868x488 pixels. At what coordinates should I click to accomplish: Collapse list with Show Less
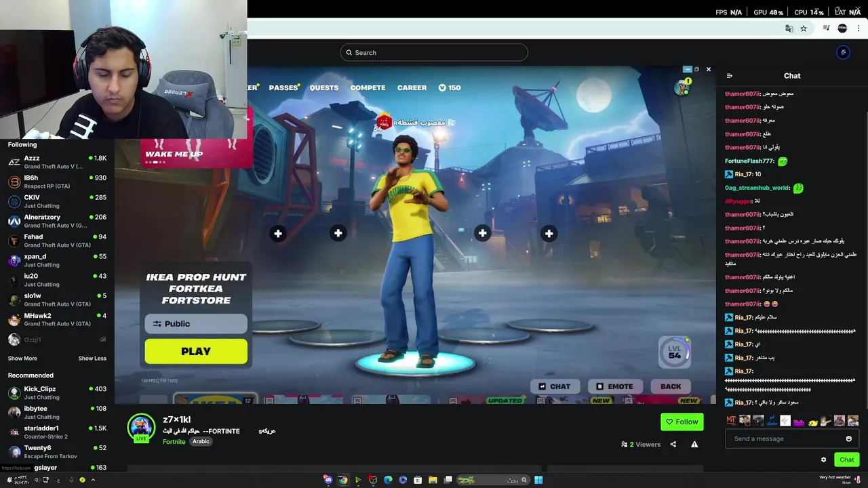[x=92, y=359]
